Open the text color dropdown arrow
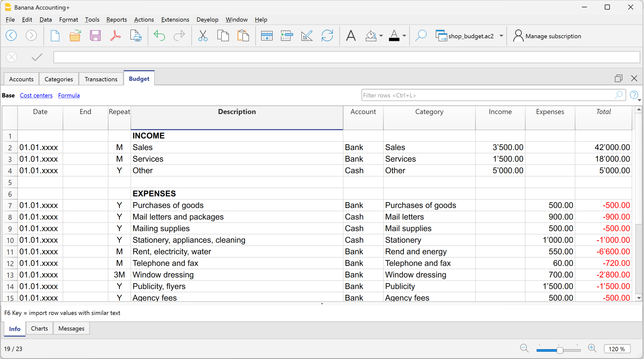This screenshot has height=359, width=644. pos(404,36)
